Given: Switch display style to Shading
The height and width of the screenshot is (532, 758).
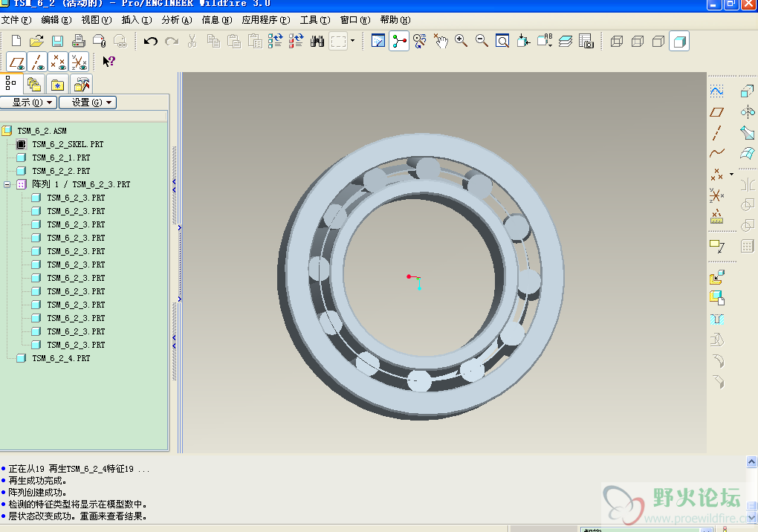Looking at the screenshot, I should coord(679,41).
